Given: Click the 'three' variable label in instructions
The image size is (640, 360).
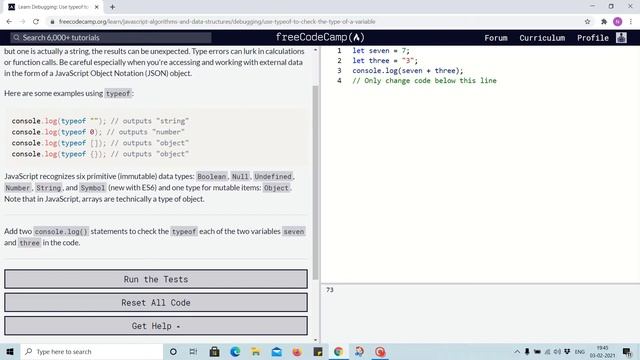Looking at the screenshot, I should click(29, 243).
